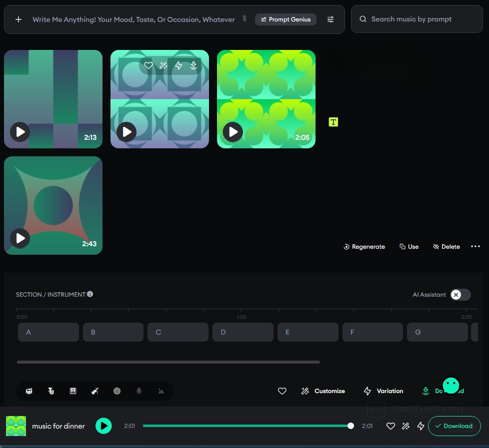Open the prompt settings sliders icon

point(330,19)
